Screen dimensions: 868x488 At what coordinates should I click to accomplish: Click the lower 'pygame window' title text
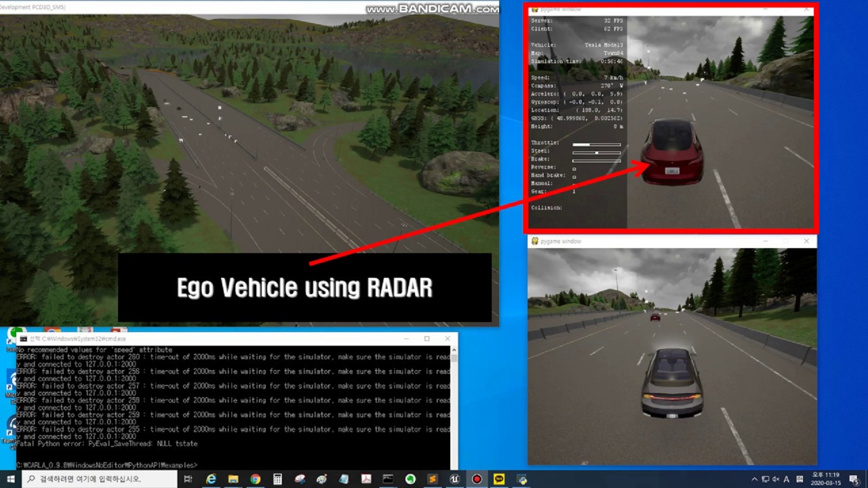[561, 241]
